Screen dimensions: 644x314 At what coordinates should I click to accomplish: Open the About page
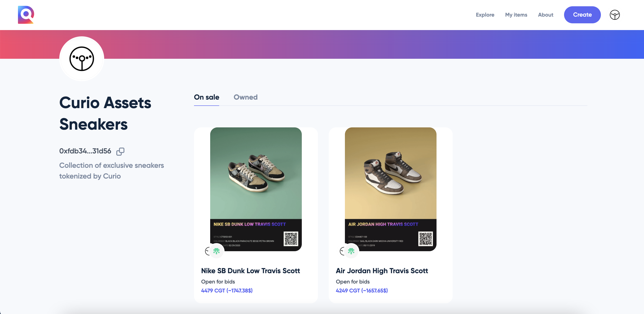(545, 15)
